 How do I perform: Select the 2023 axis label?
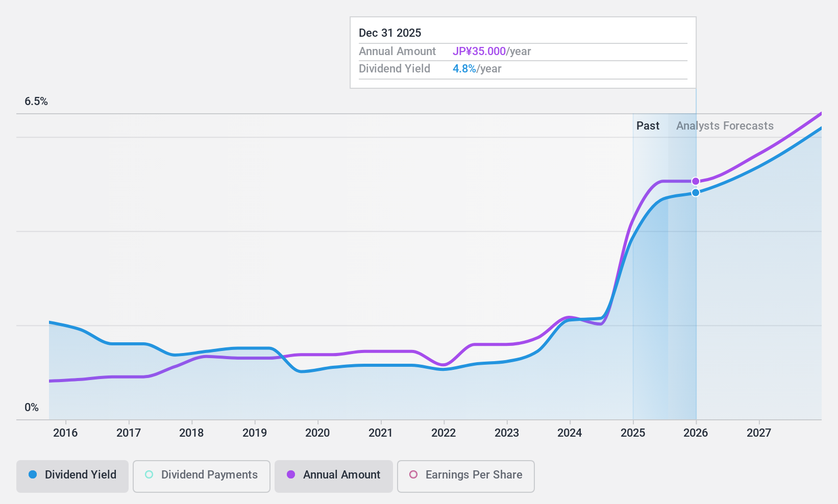[507, 433]
